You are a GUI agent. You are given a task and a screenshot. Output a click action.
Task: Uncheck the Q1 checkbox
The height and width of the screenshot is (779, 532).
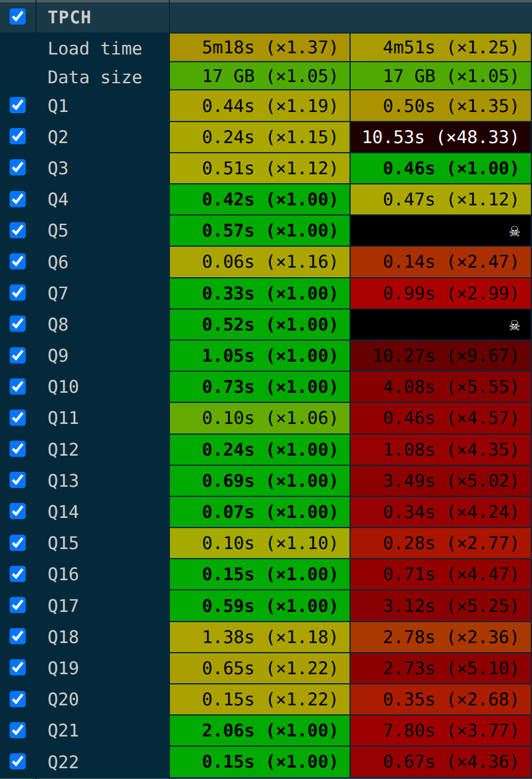coord(18,105)
